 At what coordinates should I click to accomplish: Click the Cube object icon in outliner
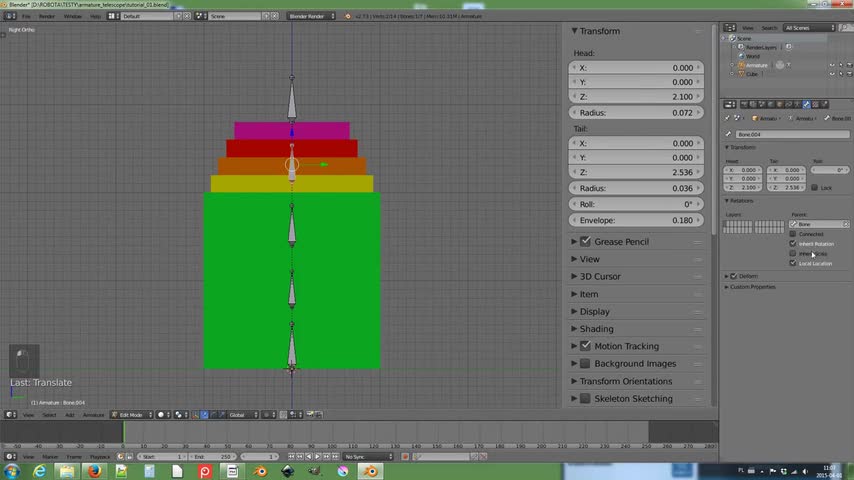pyautogui.click(x=741, y=74)
